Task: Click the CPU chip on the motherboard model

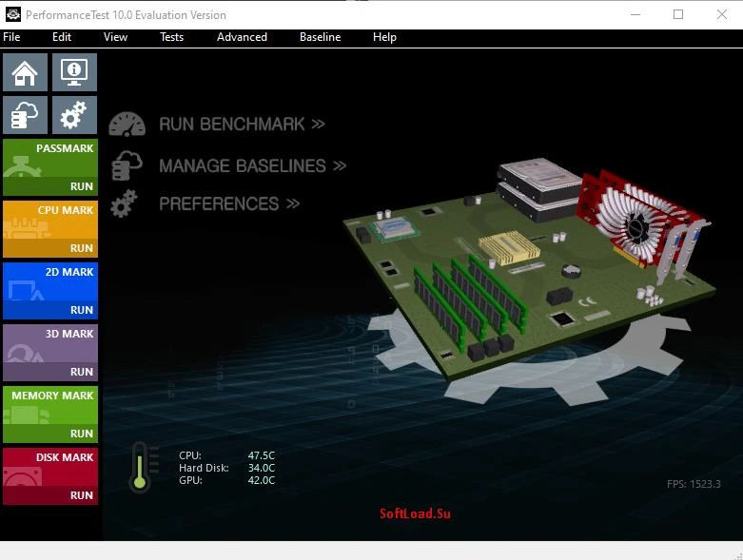Action: point(394,228)
